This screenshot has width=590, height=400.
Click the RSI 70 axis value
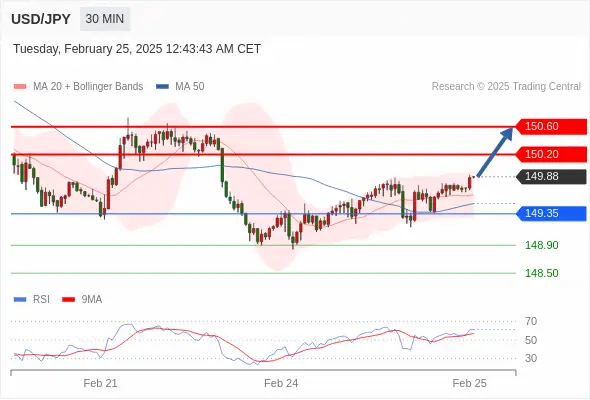(x=531, y=321)
